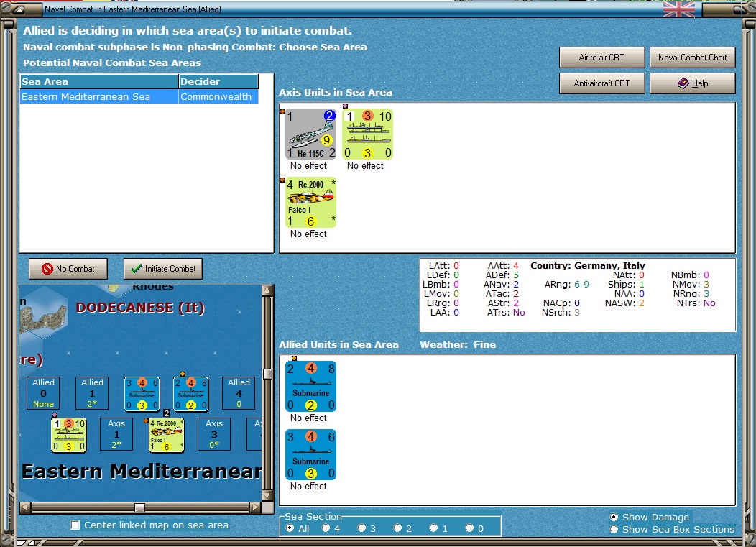This screenshot has height=547, width=756.
Task: Select the He 115C aircraft unit counter
Action: pos(310,134)
